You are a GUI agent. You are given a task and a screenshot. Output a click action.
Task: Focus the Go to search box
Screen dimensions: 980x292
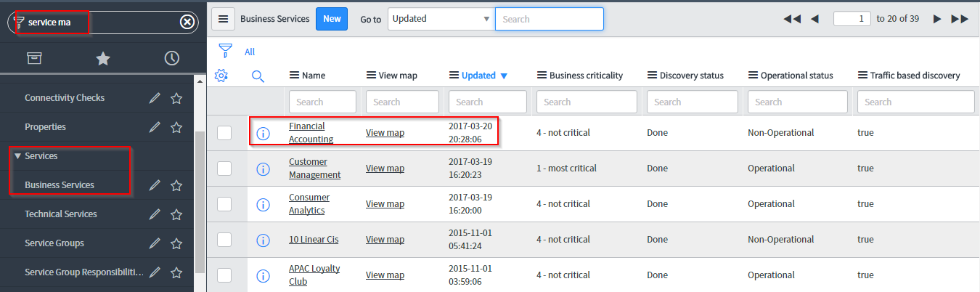[550, 19]
